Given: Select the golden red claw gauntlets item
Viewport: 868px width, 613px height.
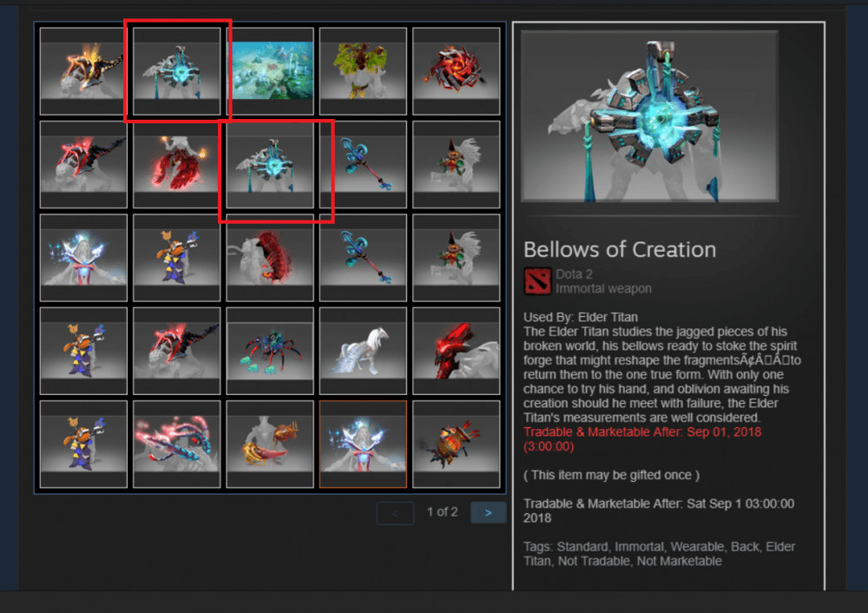Looking at the screenshot, I should 270,444.
